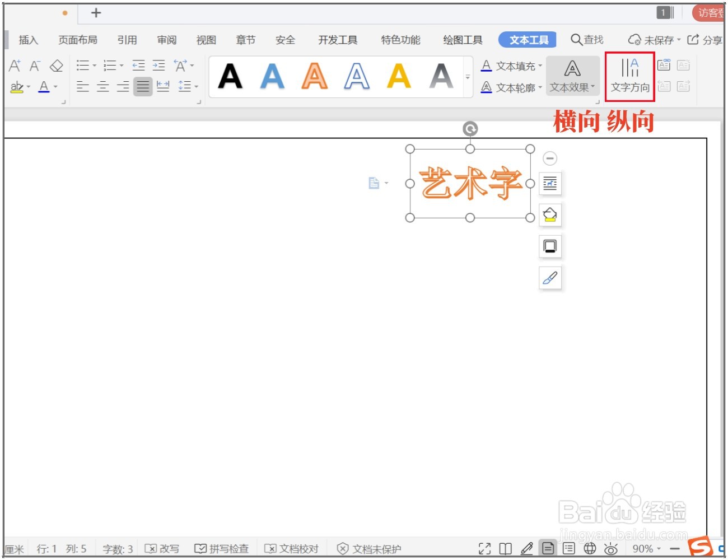The height and width of the screenshot is (560, 728).
Task: Insert a bulleted list
Action: point(83,66)
